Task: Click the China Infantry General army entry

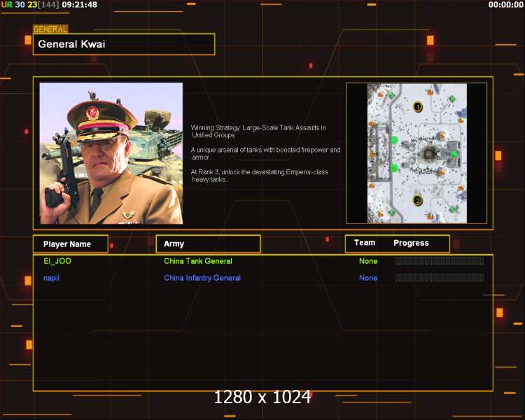Action: pyautogui.click(x=202, y=278)
